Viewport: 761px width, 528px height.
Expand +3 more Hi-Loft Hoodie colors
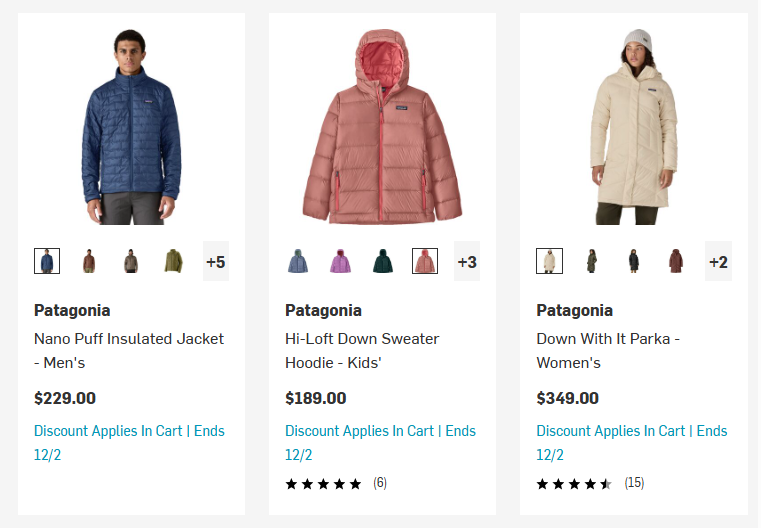click(x=467, y=262)
